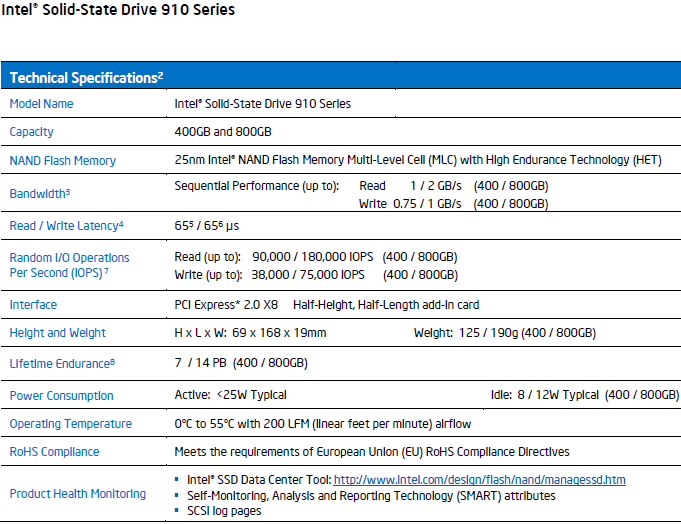Click the 'Bandwidth' row label
Screen dimensions: 681x524
40,193
